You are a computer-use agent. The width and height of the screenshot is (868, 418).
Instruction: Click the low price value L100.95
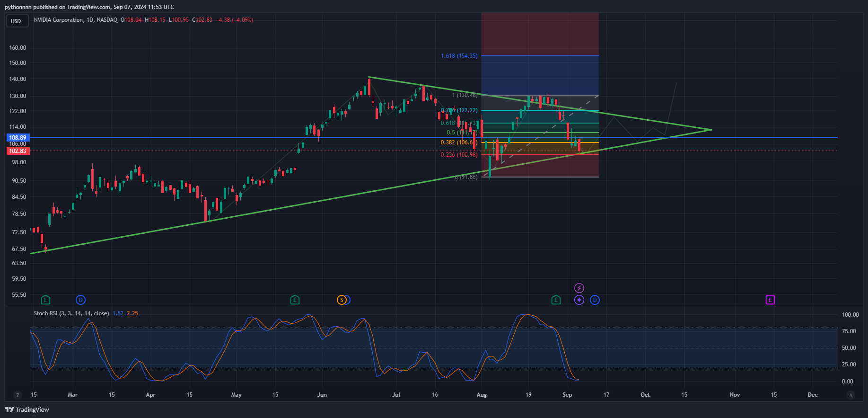(x=179, y=20)
